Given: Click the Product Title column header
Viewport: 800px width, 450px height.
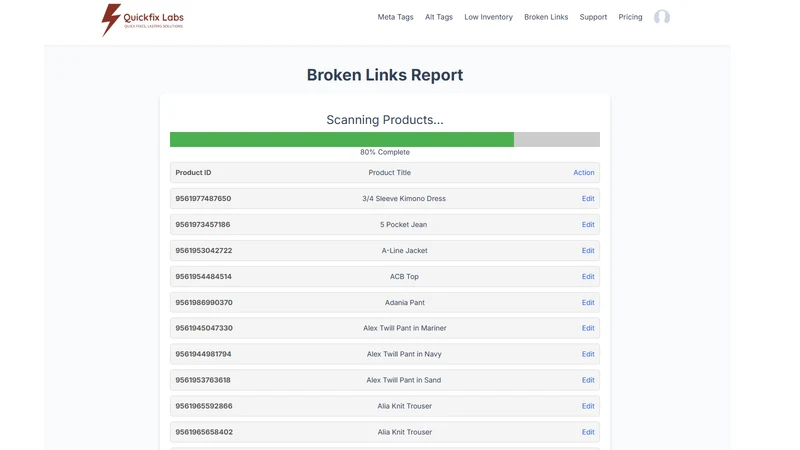Looking at the screenshot, I should pos(389,172).
